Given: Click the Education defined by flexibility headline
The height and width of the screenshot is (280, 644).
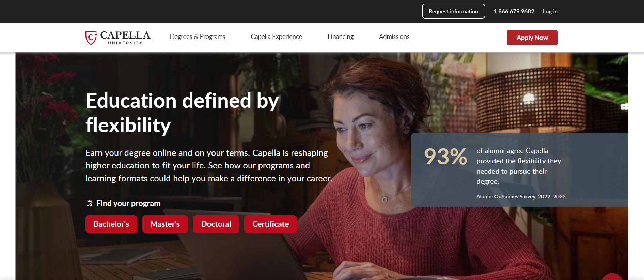Looking at the screenshot, I should 182,113.
